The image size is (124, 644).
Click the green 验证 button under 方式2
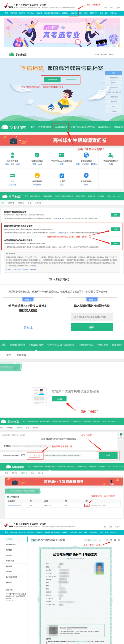(x=92, y=327)
